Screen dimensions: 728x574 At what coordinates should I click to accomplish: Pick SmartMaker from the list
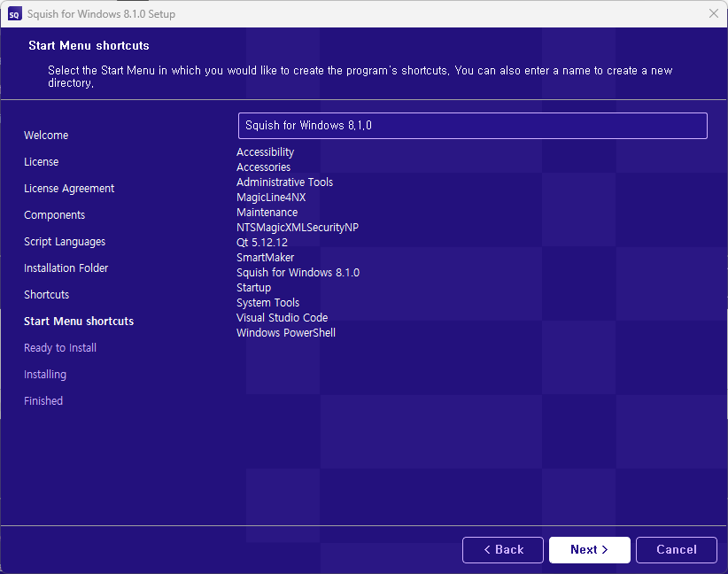click(x=265, y=257)
